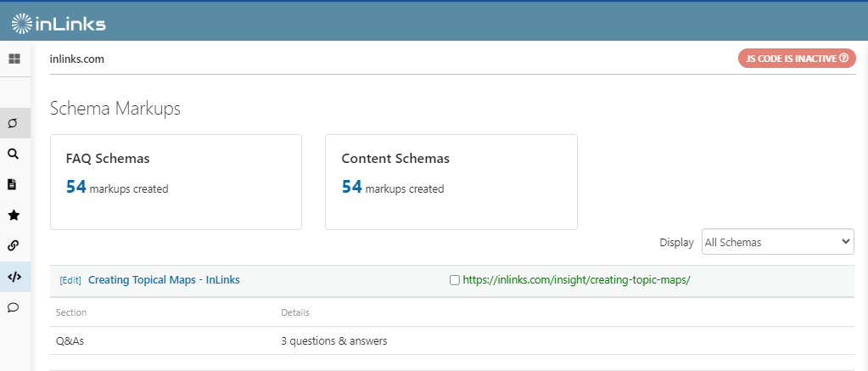Click the Content Schemas card
Screen dimensions: 868x371
pyautogui.click(x=451, y=182)
